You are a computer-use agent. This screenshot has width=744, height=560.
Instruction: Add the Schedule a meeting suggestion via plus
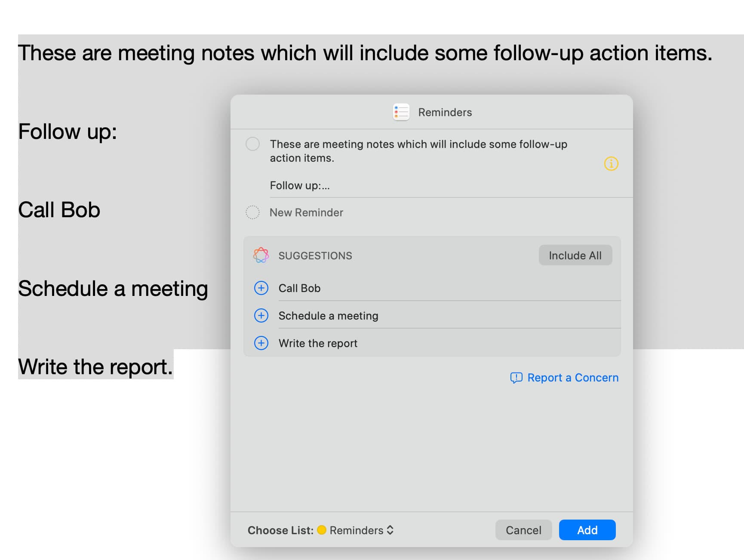[261, 316]
